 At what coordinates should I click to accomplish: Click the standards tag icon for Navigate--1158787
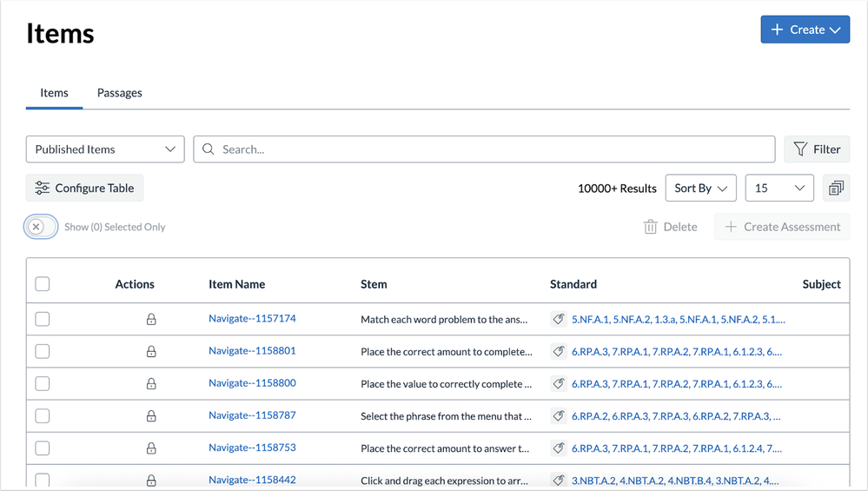point(559,416)
